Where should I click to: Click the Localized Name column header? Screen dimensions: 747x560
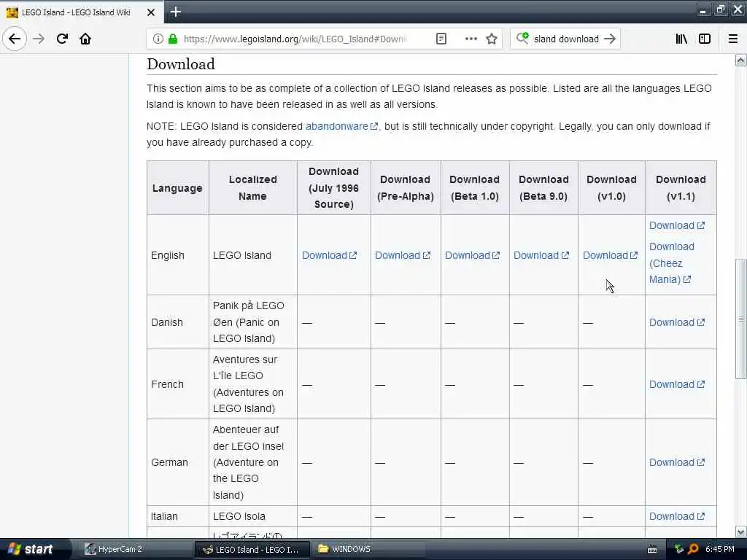(x=252, y=188)
